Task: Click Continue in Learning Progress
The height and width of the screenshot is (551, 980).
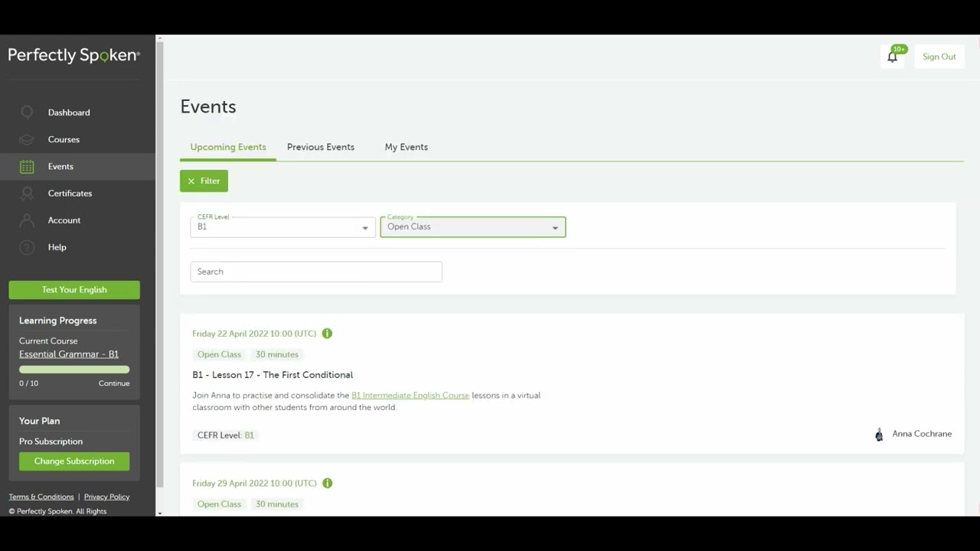Action: [x=114, y=383]
